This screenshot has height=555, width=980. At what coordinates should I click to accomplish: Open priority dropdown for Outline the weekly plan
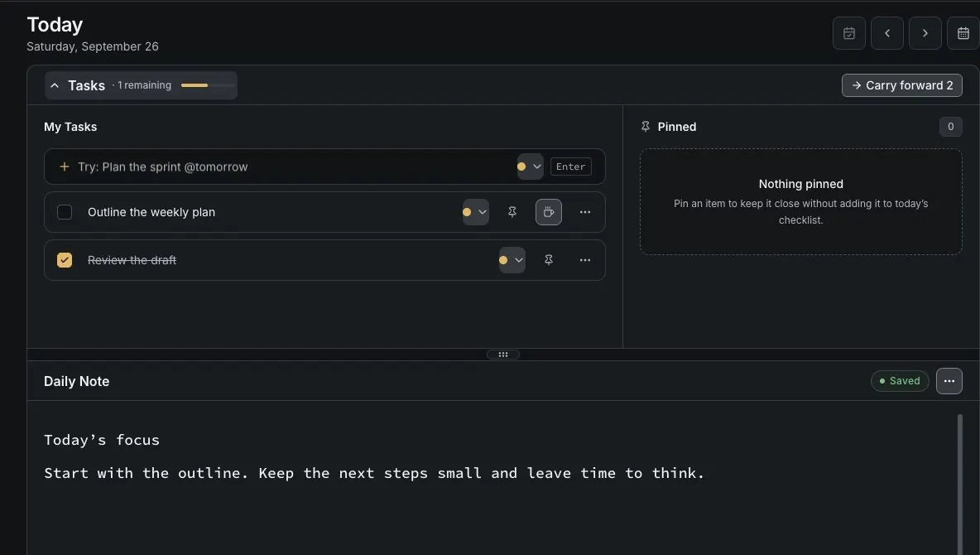coord(476,212)
